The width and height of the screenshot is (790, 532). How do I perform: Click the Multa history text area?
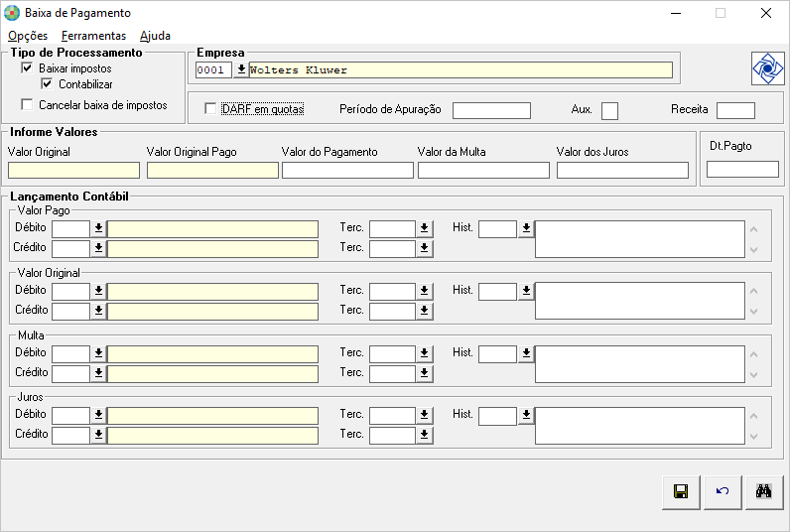point(640,363)
